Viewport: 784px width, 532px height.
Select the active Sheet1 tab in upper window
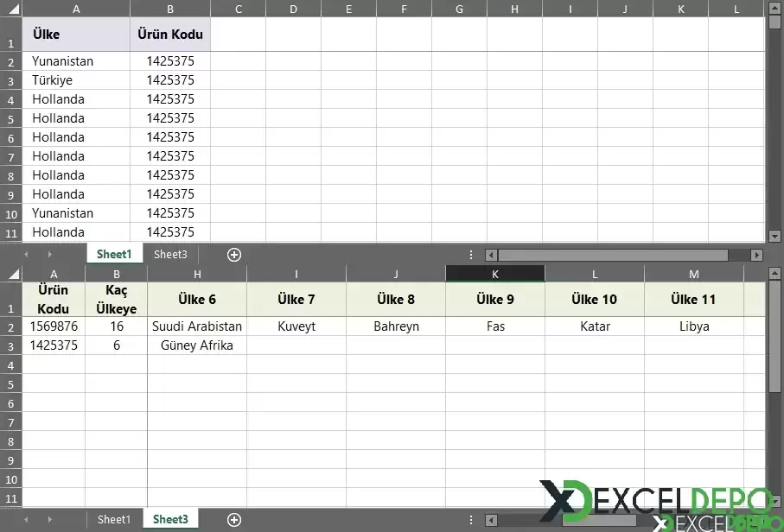(114, 255)
